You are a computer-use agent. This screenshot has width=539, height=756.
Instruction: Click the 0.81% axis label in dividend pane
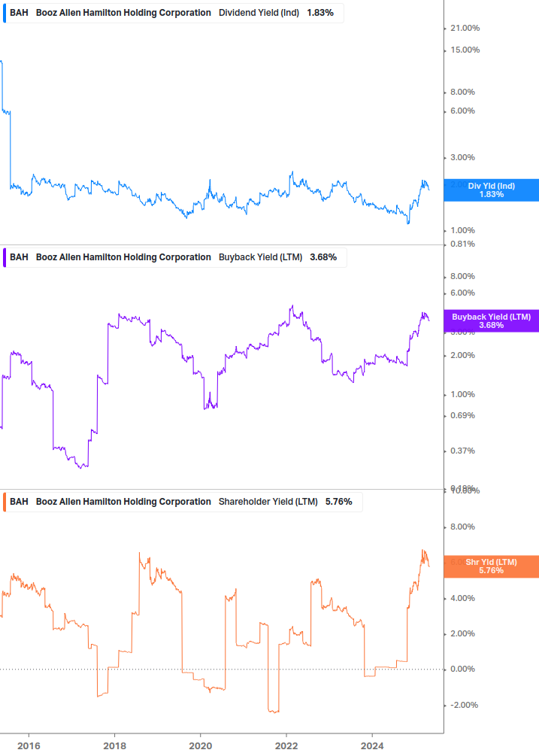462,244
